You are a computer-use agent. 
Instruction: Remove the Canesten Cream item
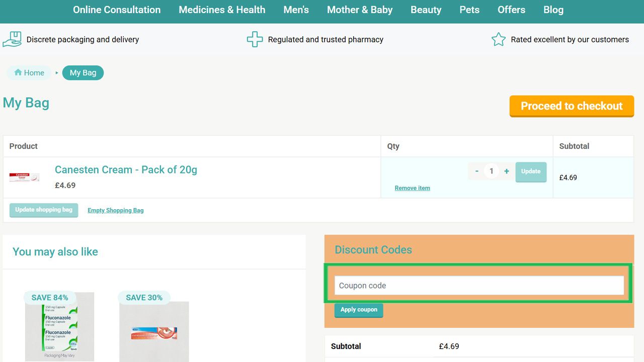pos(412,188)
